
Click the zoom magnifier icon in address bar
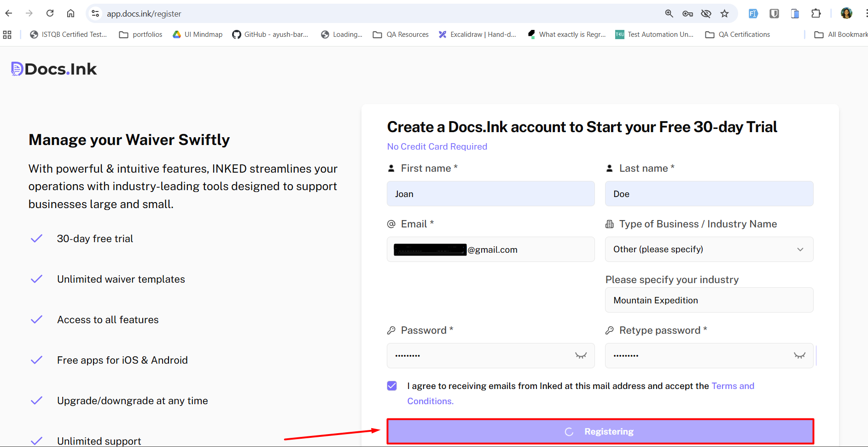(669, 14)
